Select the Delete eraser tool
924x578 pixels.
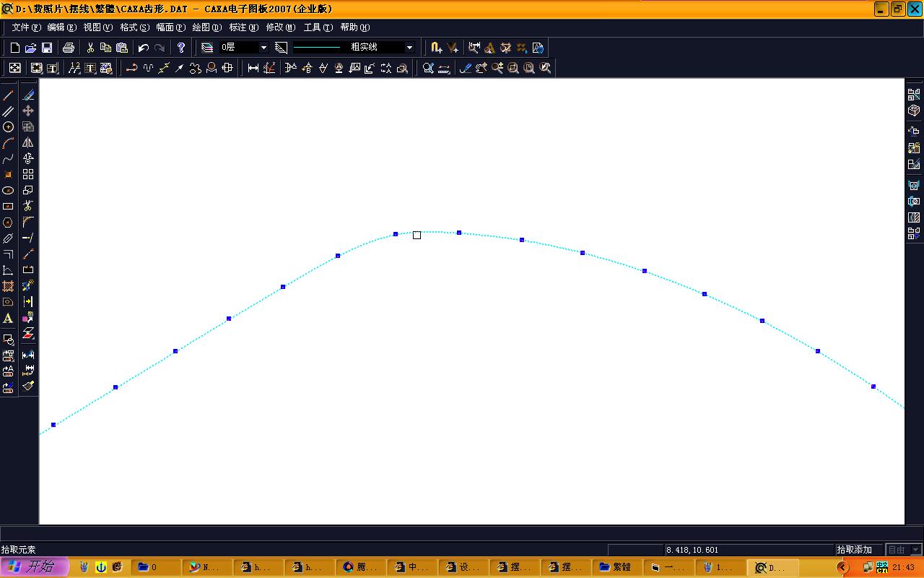coord(28,95)
